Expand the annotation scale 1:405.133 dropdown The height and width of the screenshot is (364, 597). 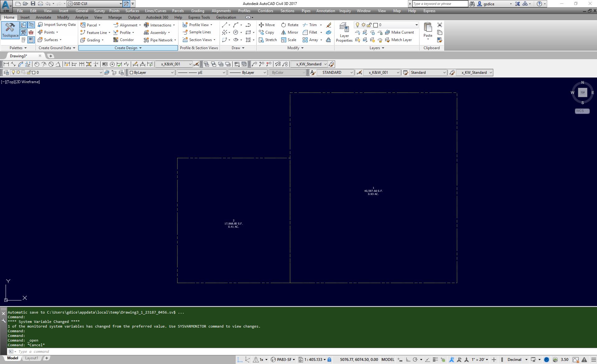tap(325, 359)
